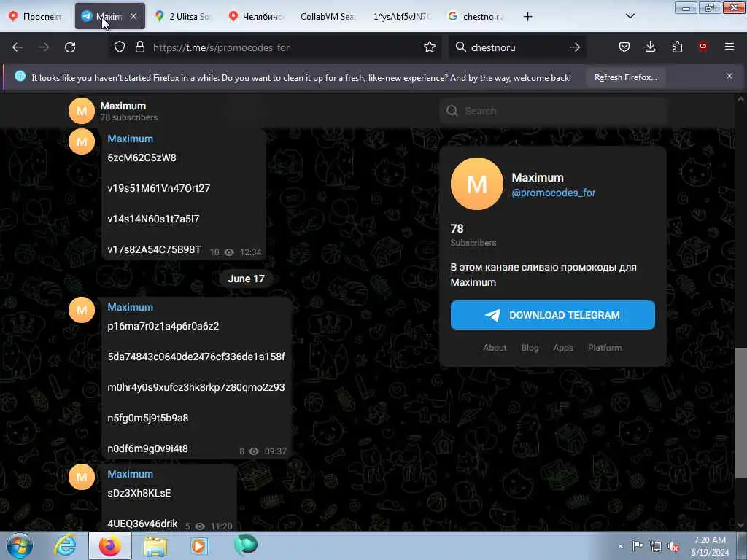This screenshot has height=560, width=747.
Task: Click the promo code v19s51M61Vn47Ort27
Action: click(x=158, y=188)
